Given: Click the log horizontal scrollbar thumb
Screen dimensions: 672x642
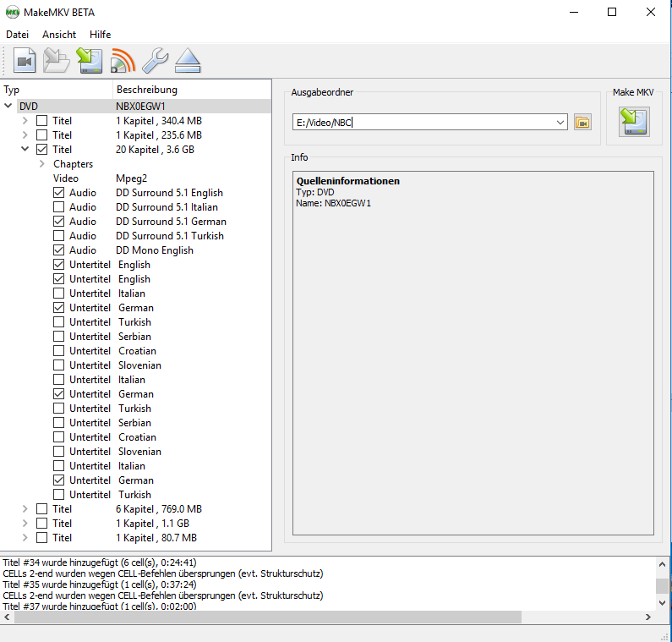Looking at the screenshot, I should [x=268, y=617].
